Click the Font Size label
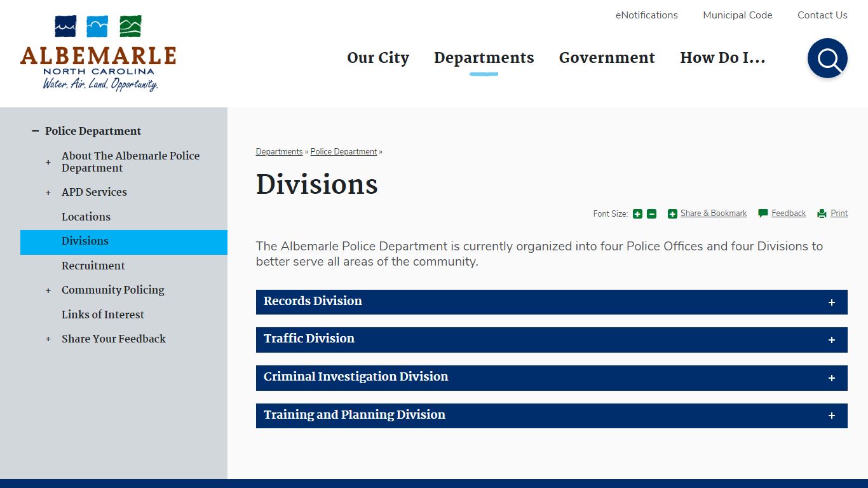 (x=611, y=214)
